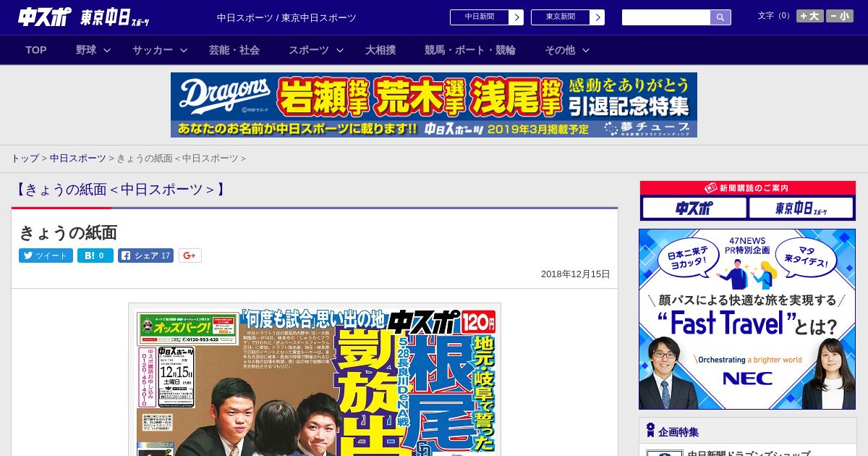This screenshot has height=456, width=868.
Task: Expand the その他 menu chevron
Action: tap(586, 51)
